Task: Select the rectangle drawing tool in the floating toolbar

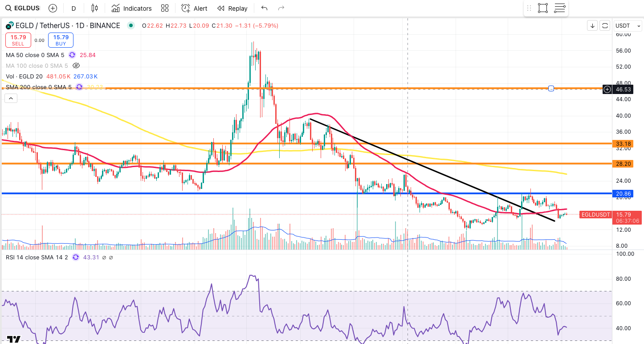Action: point(542,8)
